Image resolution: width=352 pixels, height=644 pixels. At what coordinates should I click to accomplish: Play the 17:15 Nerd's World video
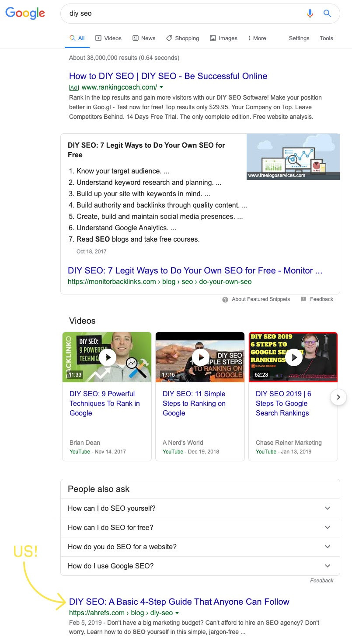[x=200, y=357]
